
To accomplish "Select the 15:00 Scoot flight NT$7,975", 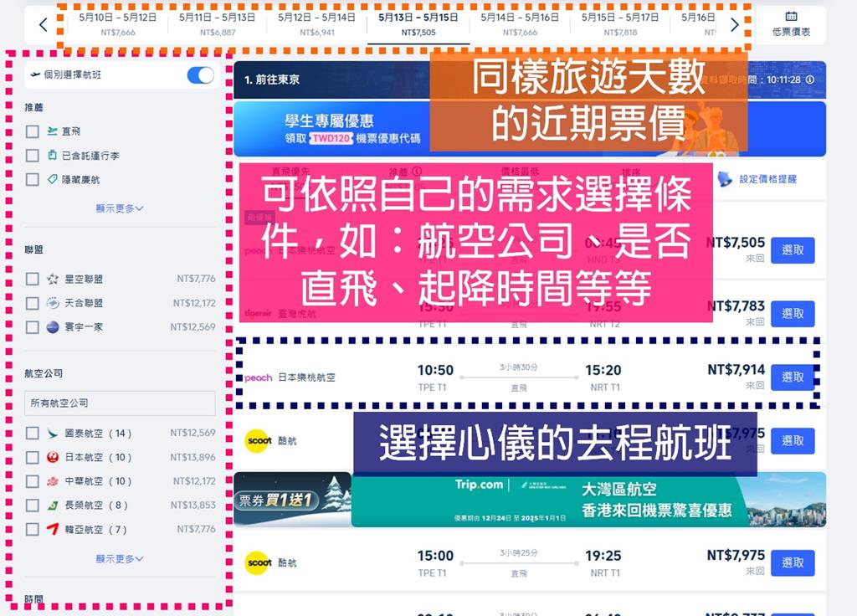I will (793, 563).
